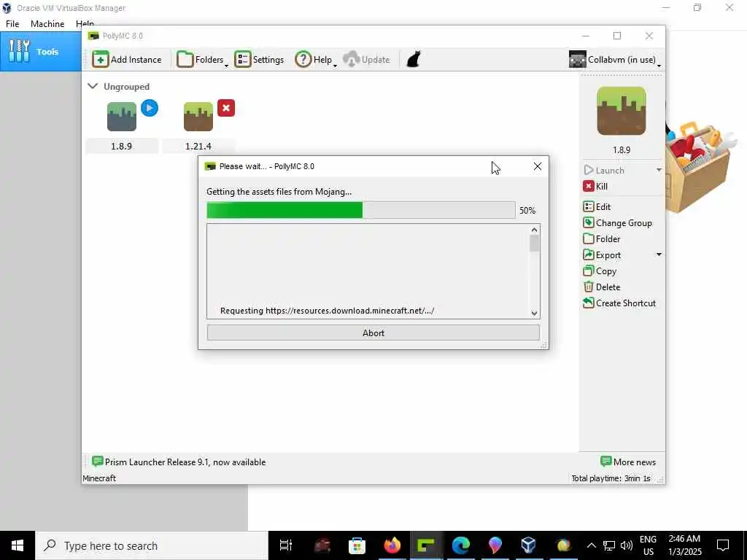Open the volume control in tray

coord(627,545)
